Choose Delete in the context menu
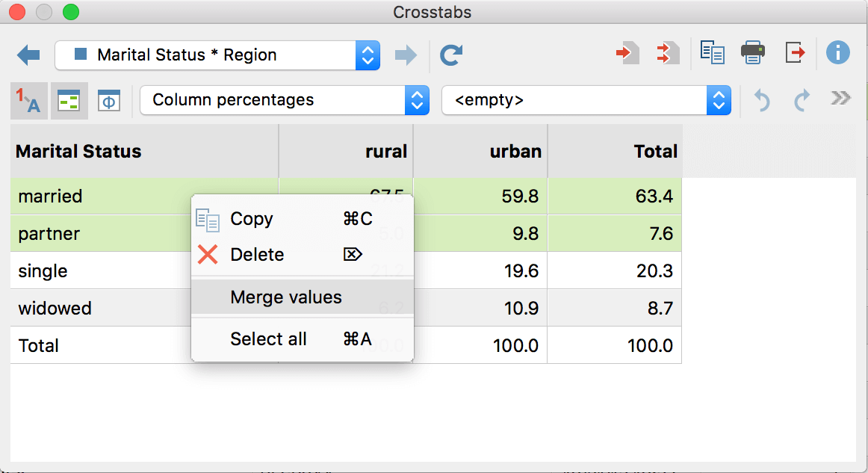Viewport: 868px width, 473px height. (x=303, y=255)
